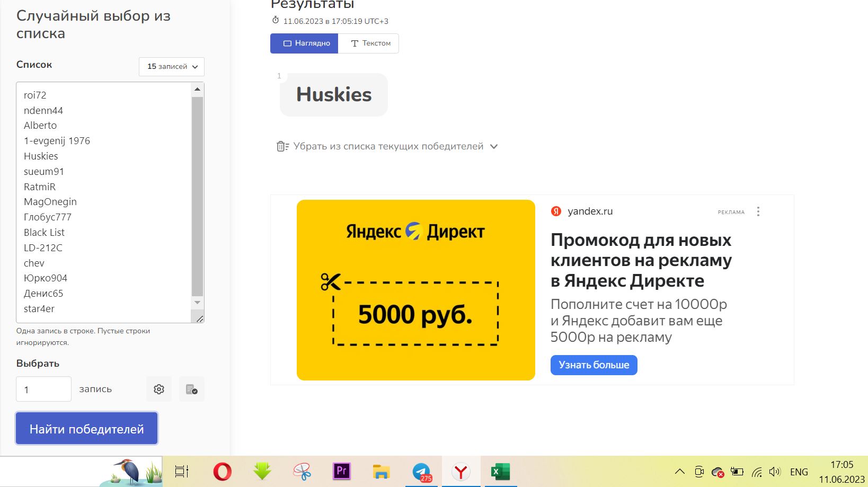
Task: Click the textarea resize grip handle
Action: click(199, 318)
